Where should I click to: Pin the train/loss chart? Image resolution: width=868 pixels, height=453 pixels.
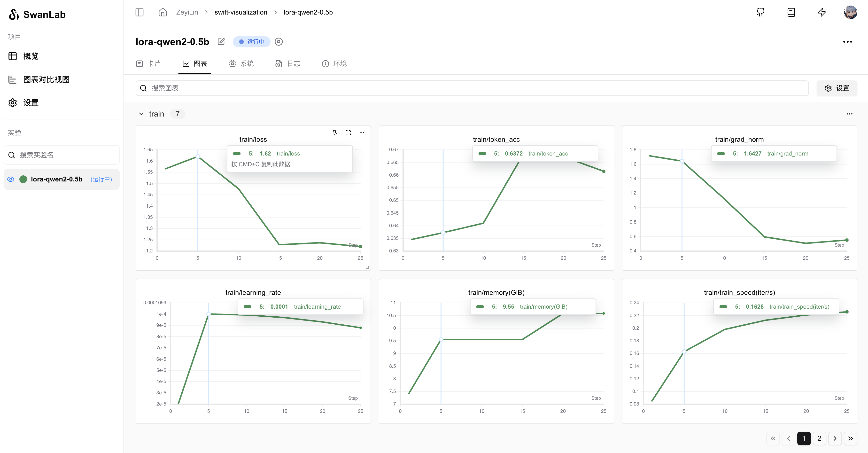335,133
